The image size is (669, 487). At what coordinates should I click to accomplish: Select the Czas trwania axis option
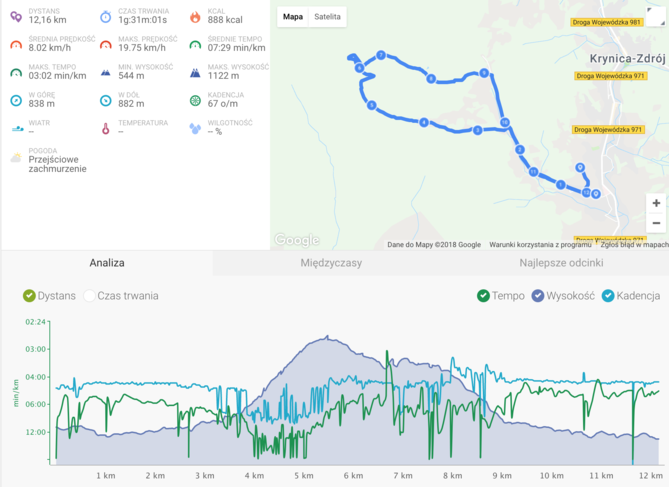89,295
